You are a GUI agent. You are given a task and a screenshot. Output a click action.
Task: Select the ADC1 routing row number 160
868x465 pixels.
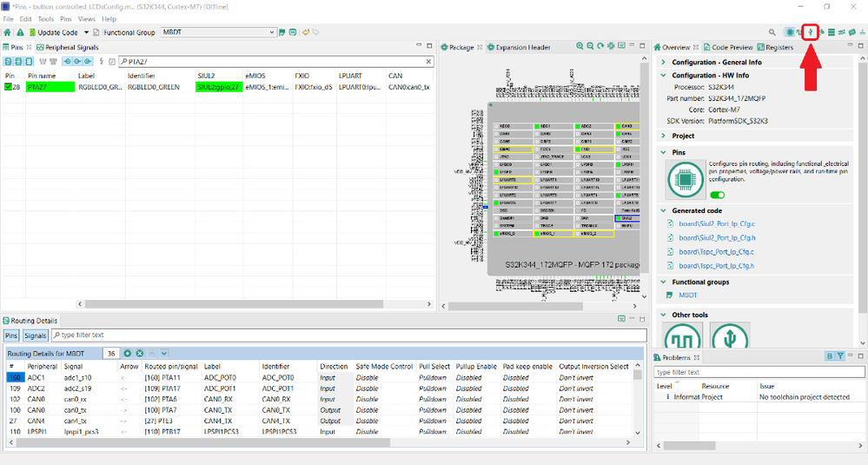[15, 377]
